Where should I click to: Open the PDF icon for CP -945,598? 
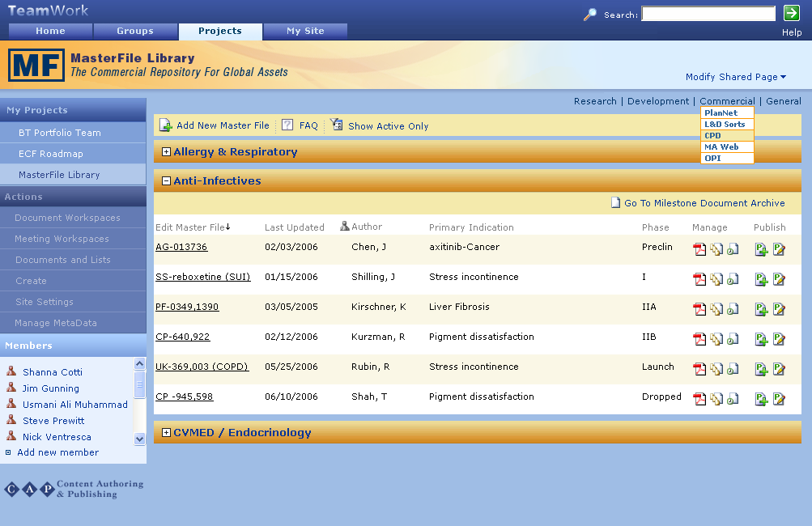699,399
